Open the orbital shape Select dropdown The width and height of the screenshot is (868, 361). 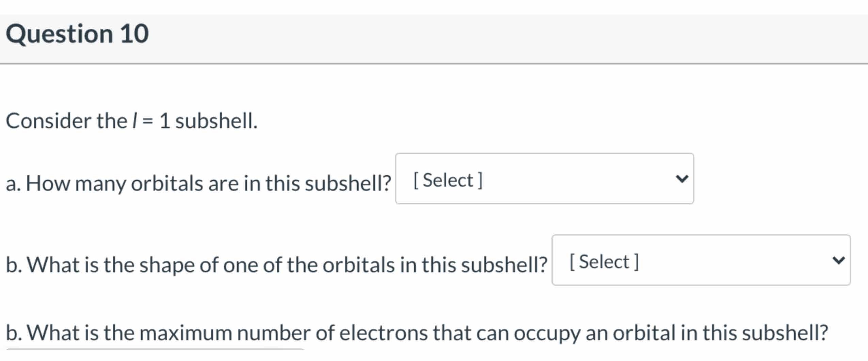click(x=701, y=260)
